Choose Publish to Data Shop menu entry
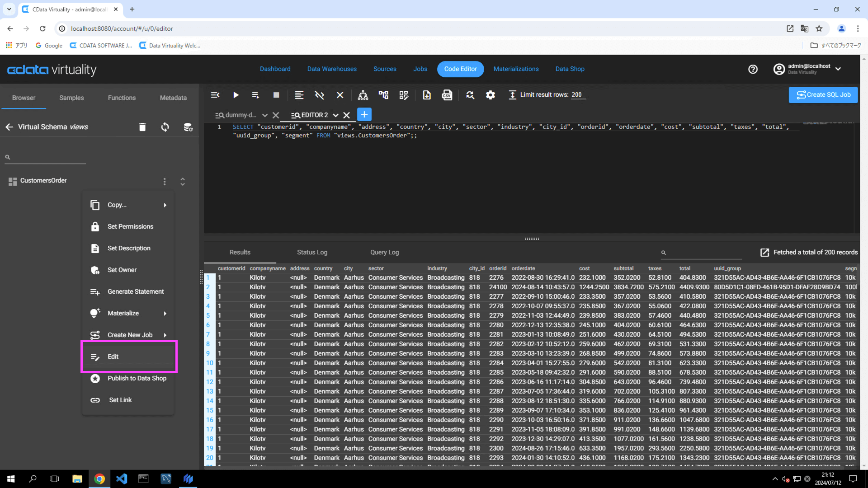868x488 pixels. [137, 378]
